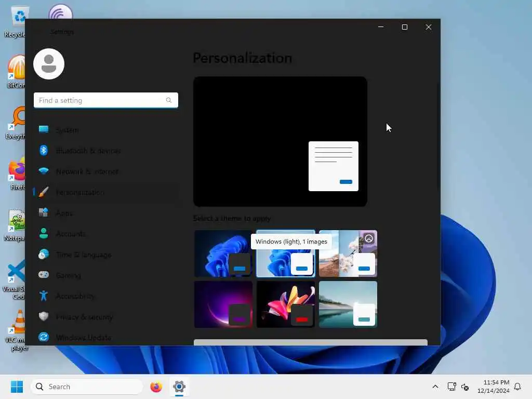
Task: Click the Settings gear taskbar icon
Action: (179, 387)
